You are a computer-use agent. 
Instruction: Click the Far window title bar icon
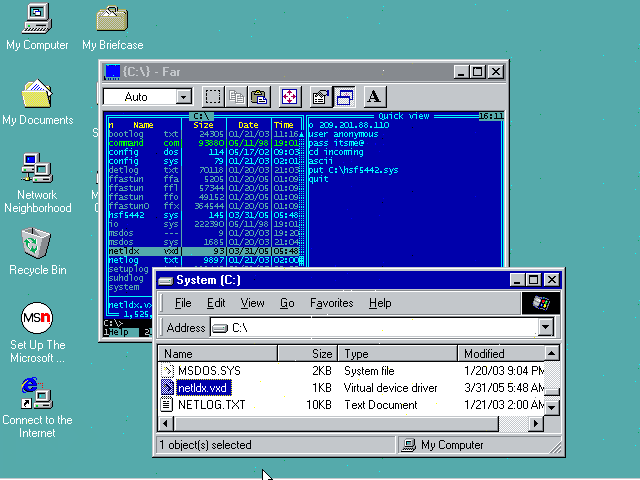113,72
